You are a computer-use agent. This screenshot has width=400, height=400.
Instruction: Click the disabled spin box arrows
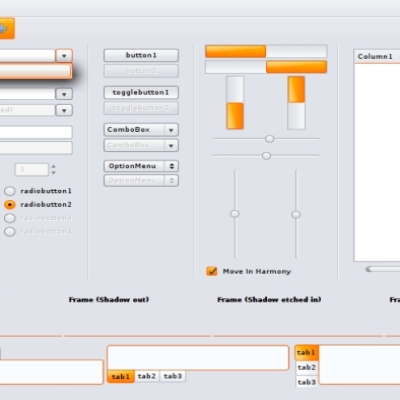pyautogui.click(x=53, y=169)
